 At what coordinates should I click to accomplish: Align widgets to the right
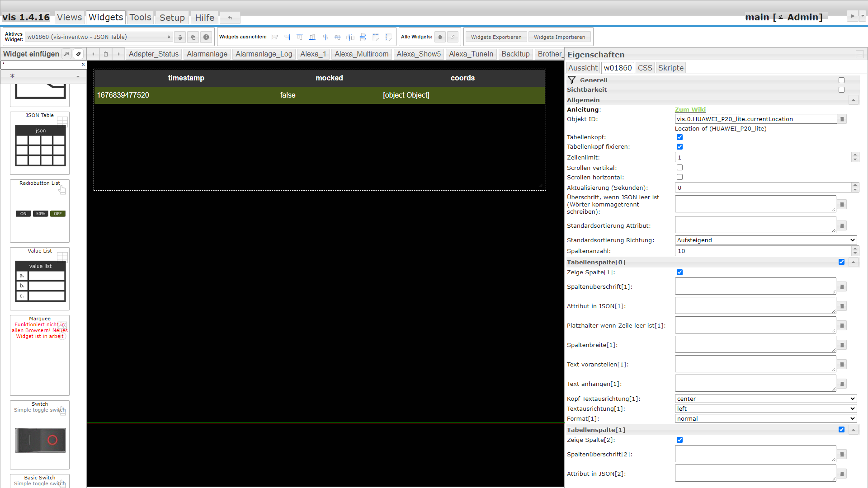point(287,37)
